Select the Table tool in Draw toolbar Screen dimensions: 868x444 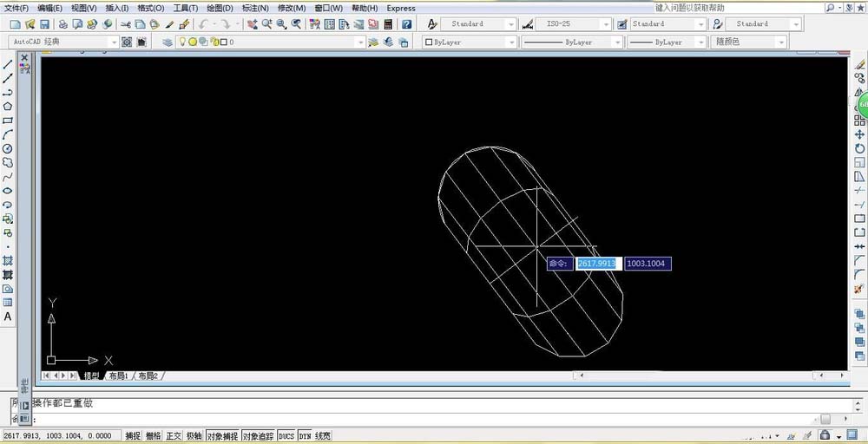coord(8,303)
